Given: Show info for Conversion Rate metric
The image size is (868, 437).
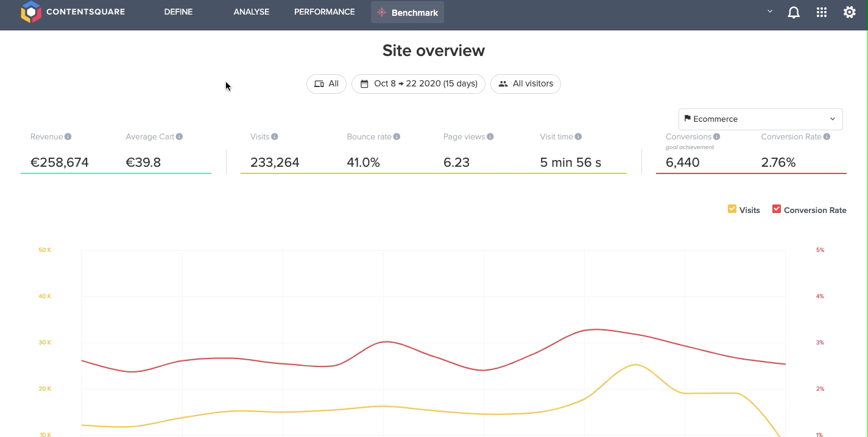Looking at the screenshot, I should point(827,137).
